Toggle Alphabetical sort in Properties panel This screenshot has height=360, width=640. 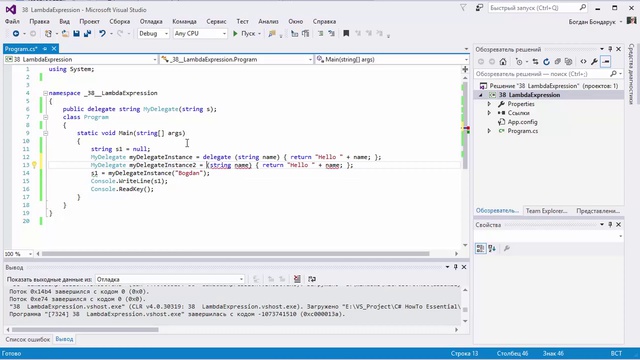coord(492,248)
